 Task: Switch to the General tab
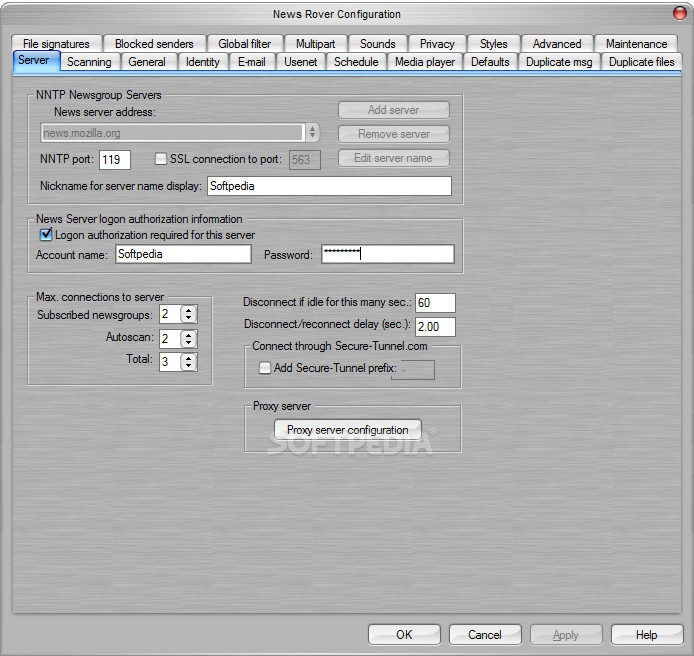(147, 62)
